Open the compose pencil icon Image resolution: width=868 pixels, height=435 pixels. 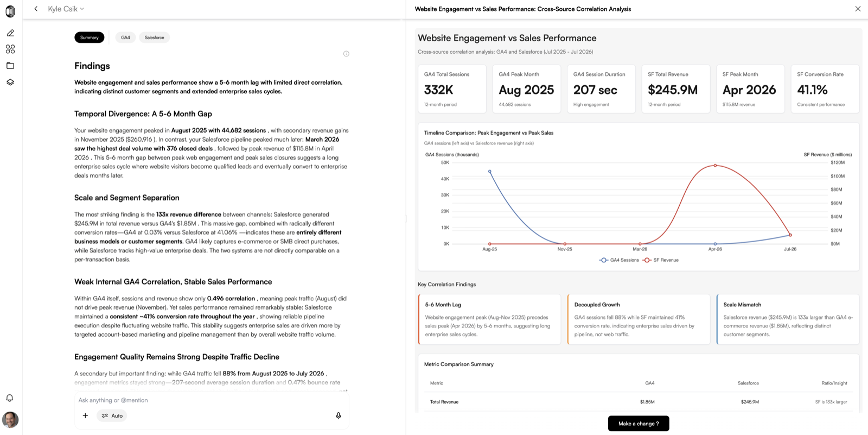coord(10,33)
